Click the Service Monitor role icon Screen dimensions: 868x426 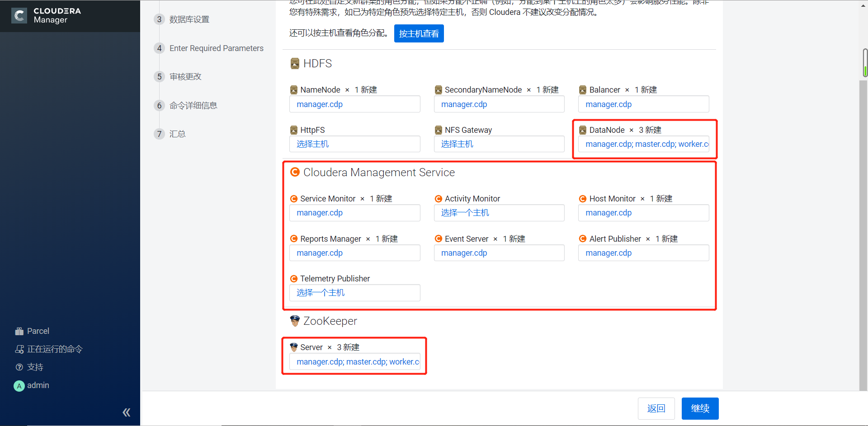[294, 199]
